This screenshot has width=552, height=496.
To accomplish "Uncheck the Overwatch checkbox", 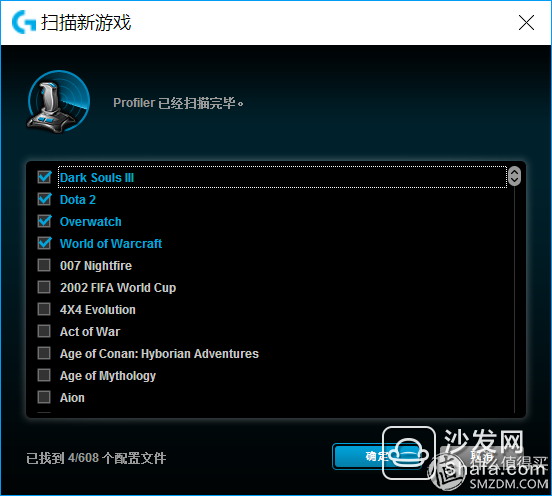I will point(44,221).
